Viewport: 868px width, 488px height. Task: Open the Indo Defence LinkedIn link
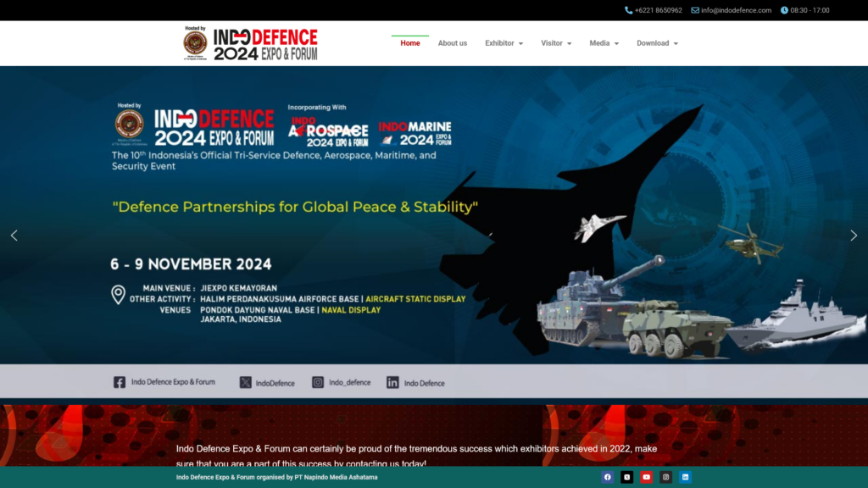click(x=424, y=383)
